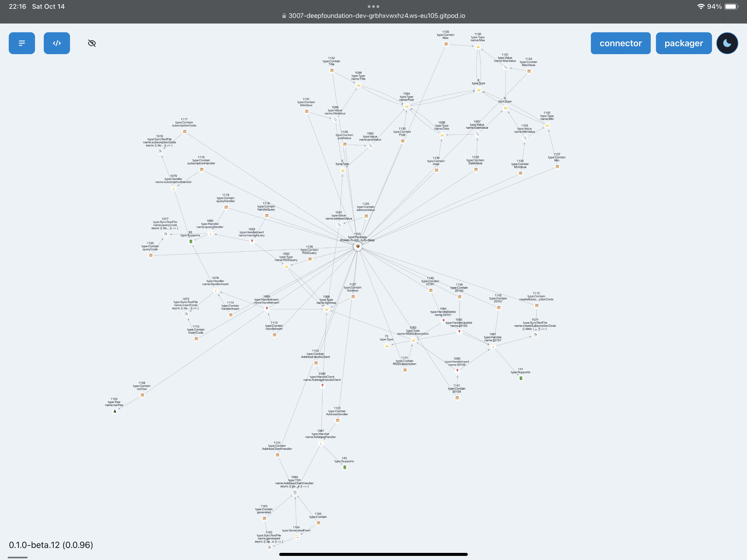The image size is (747, 560).
Task: Select the AddressClientHandler TSX file node
Action: 294,492
